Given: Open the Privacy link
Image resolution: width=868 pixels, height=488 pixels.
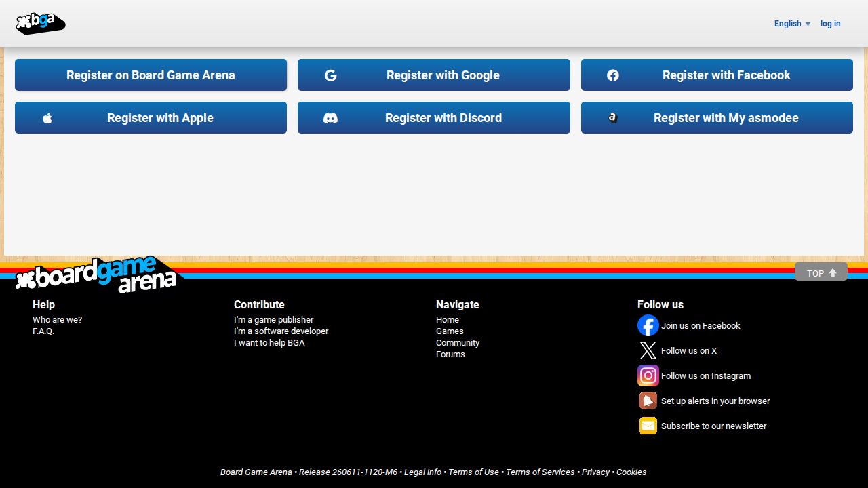Looking at the screenshot, I should [x=595, y=472].
